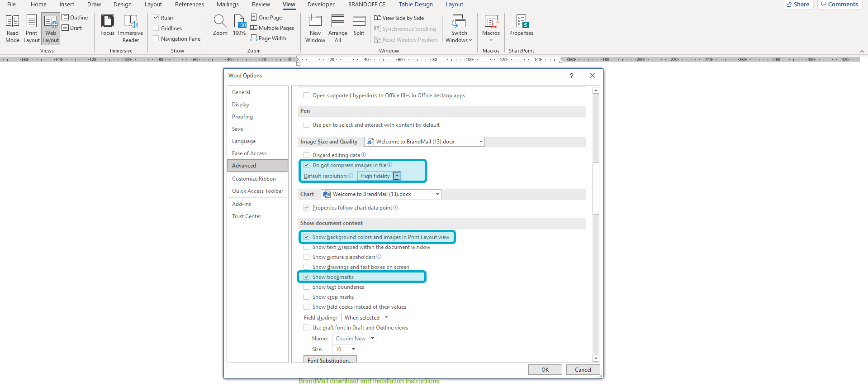Activate Web Layout view
This screenshot has width=868, height=392.
click(51, 29)
